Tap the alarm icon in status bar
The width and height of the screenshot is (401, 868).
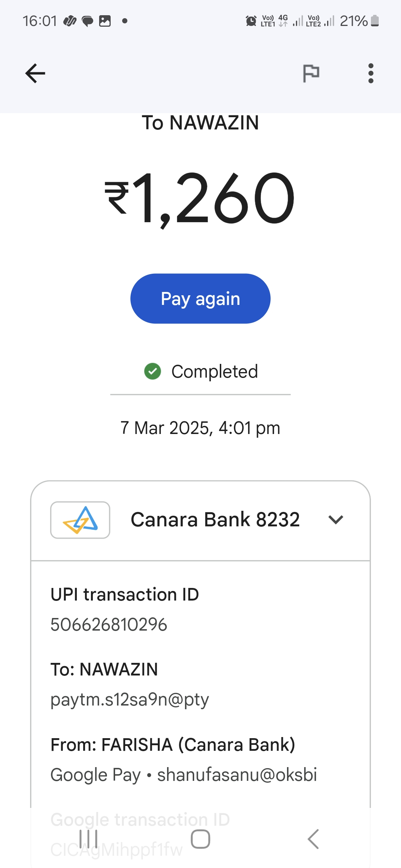tap(251, 21)
